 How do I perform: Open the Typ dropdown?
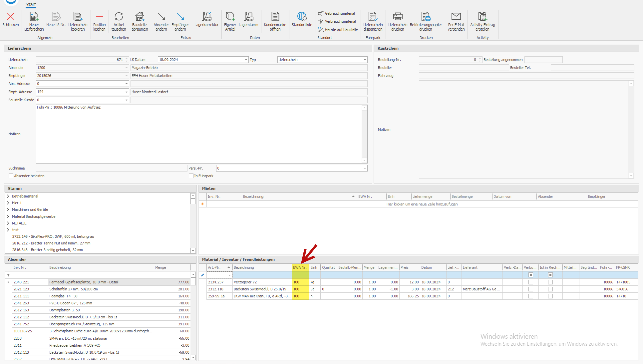(x=365, y=60)
